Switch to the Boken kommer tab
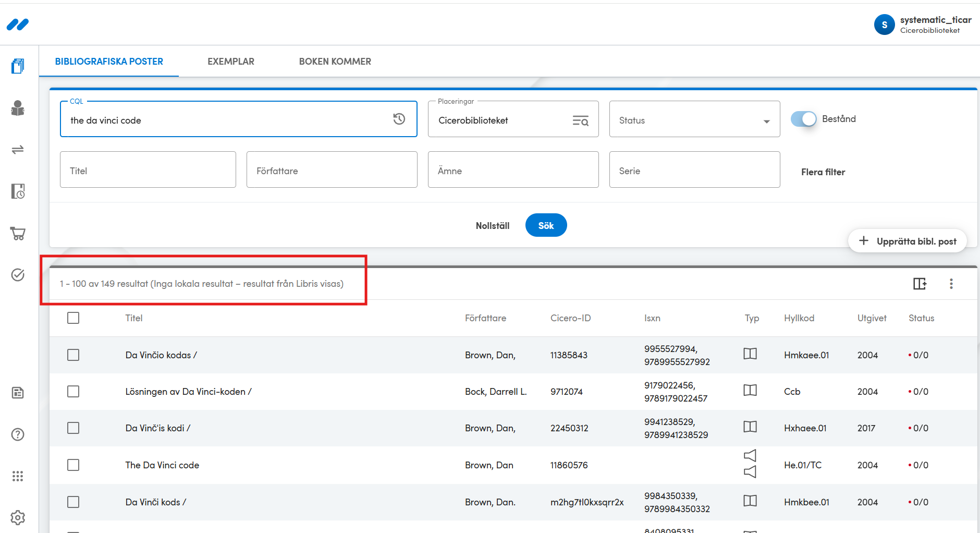 (x=335, y=62)
